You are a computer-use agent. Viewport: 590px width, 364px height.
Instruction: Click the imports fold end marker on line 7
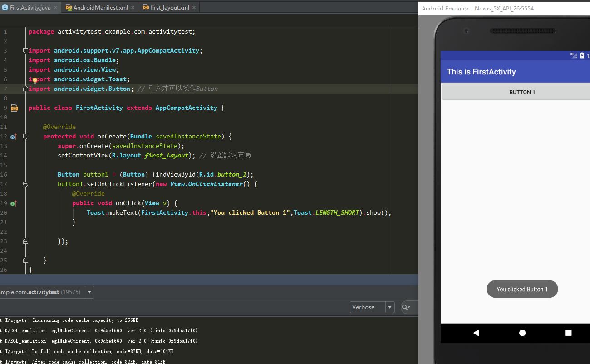coord(25,89)
